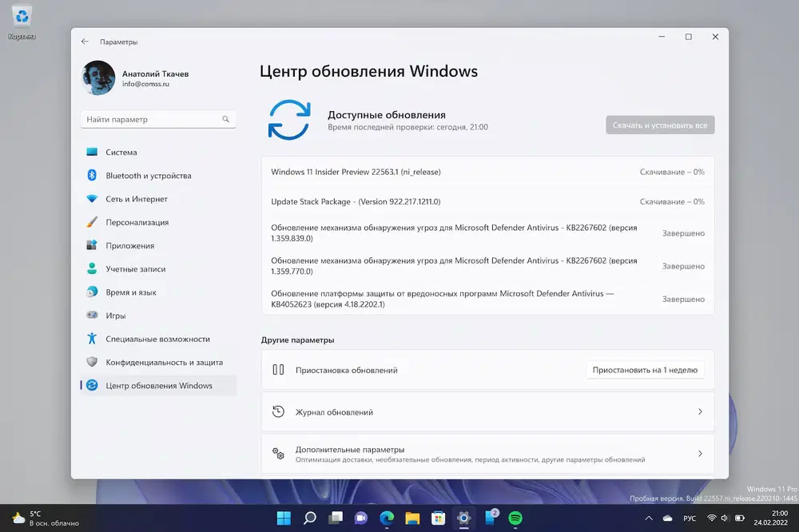Open Персонализация via brush icon
This screenshot has height=532, width=799.
93,222
